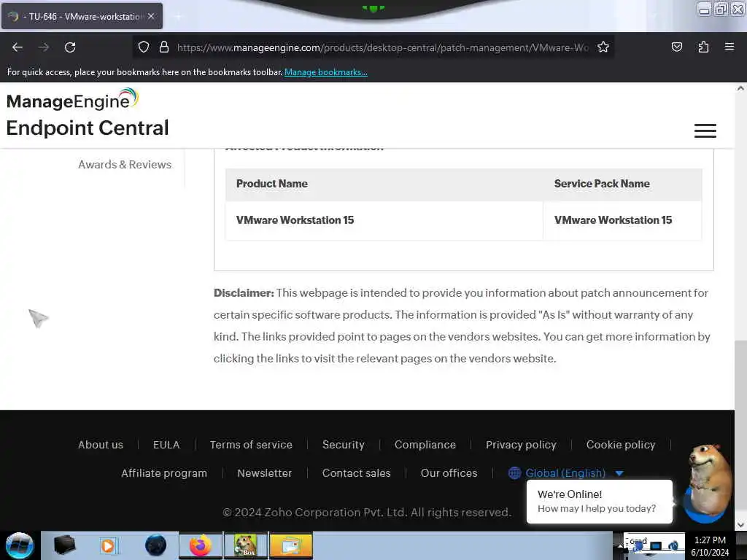
Task: Open the EULA footer link
Action: 166,445
